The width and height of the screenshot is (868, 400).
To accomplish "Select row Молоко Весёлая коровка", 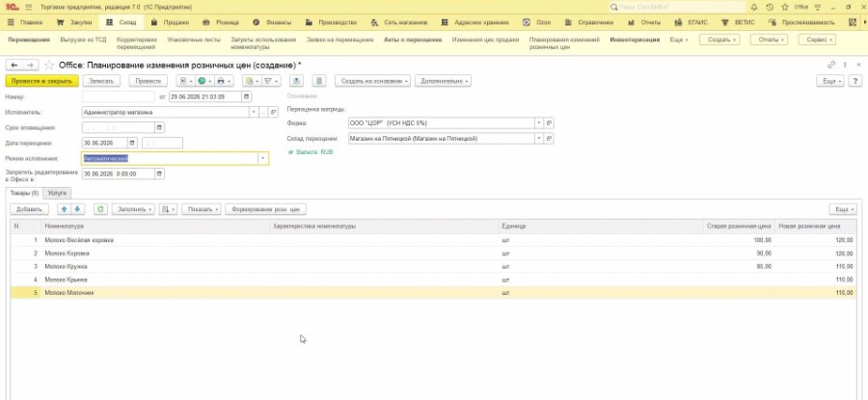I will coord(433,240).
